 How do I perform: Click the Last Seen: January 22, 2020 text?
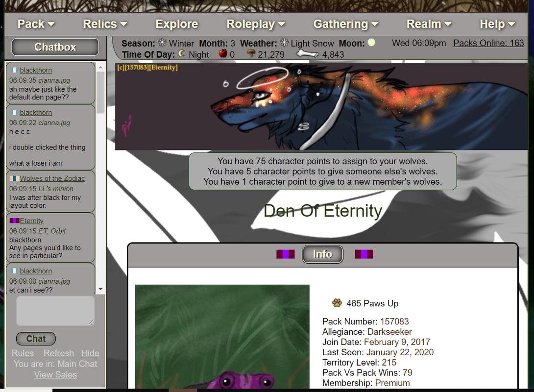[378, 352]
